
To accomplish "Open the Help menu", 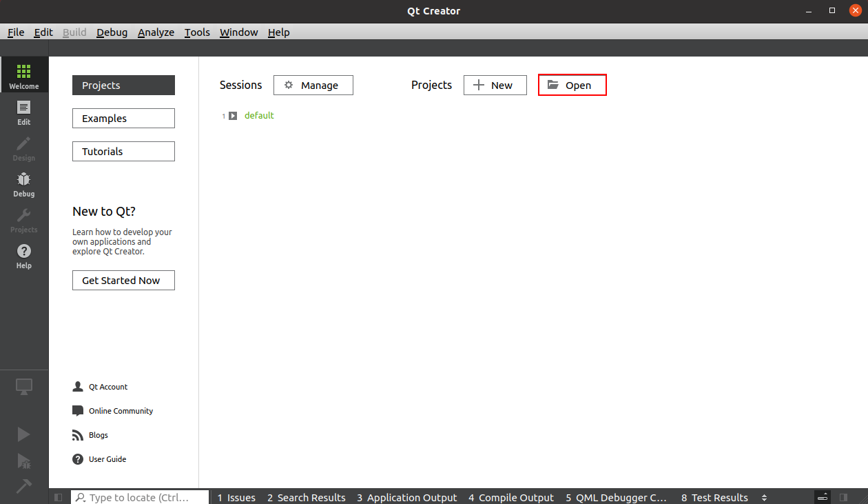I will [278, 32].
